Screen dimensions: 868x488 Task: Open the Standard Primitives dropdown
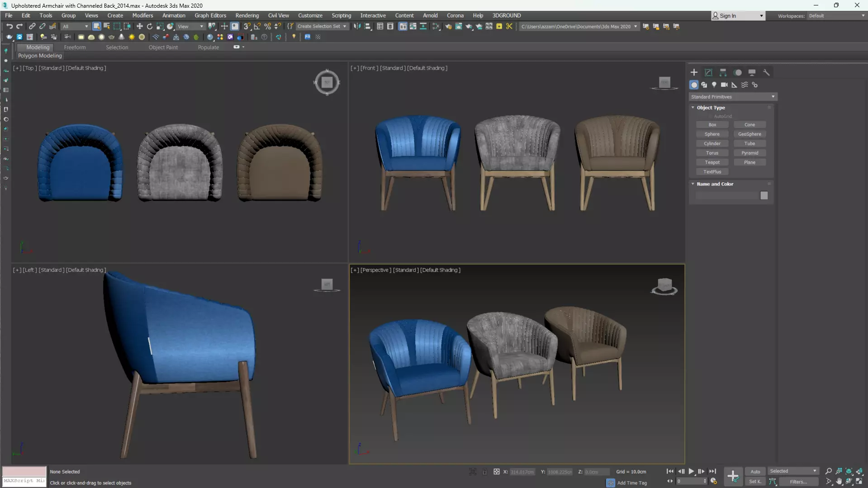tap(733, 97)
